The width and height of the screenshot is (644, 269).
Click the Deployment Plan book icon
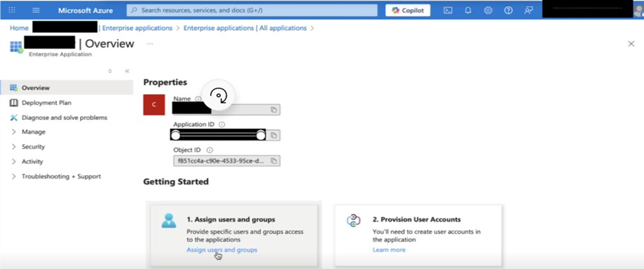pos(14,103)
